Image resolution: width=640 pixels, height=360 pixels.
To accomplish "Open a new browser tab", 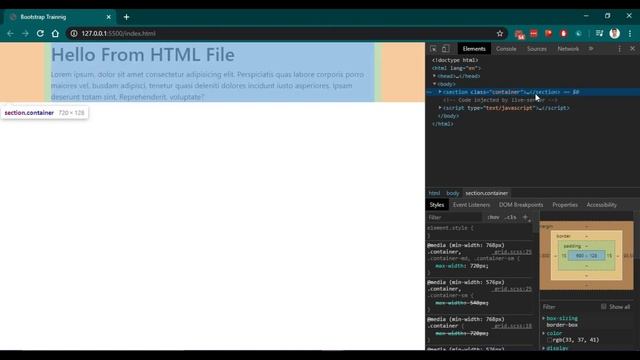I will [x=126, y=17].
